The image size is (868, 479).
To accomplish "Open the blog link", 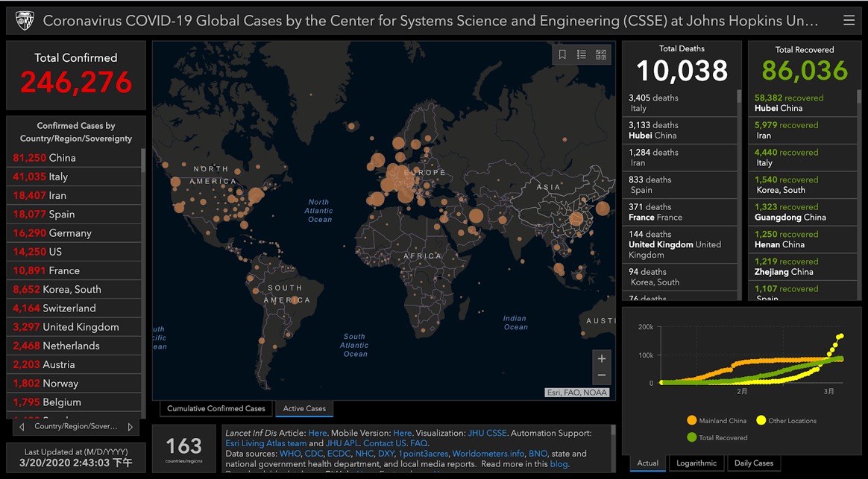I will [559, 464].
